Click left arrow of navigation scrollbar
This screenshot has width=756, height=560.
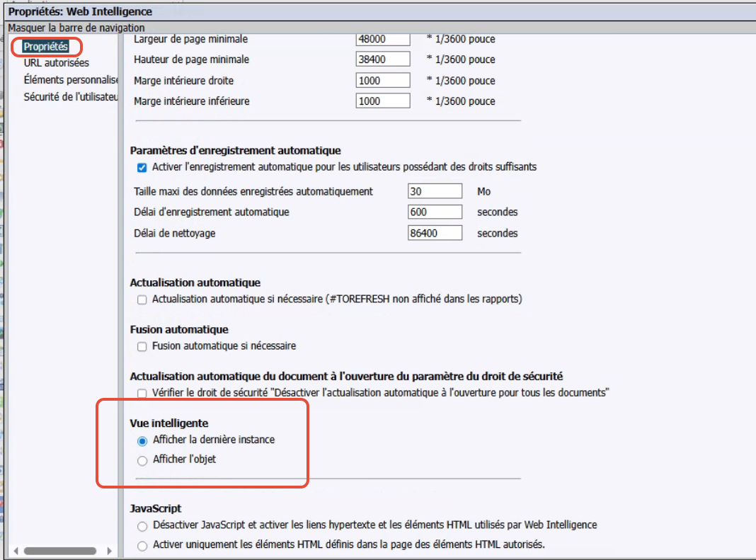click(x=16, y=551)
